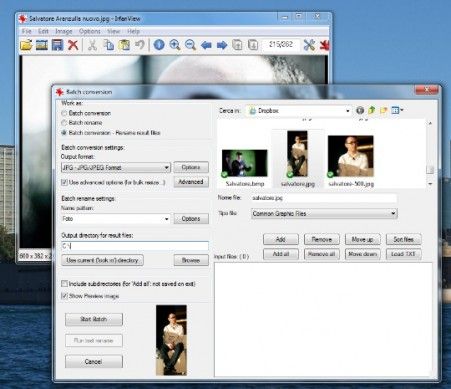
Task: Click the Add all button
Action: (281, 254)
